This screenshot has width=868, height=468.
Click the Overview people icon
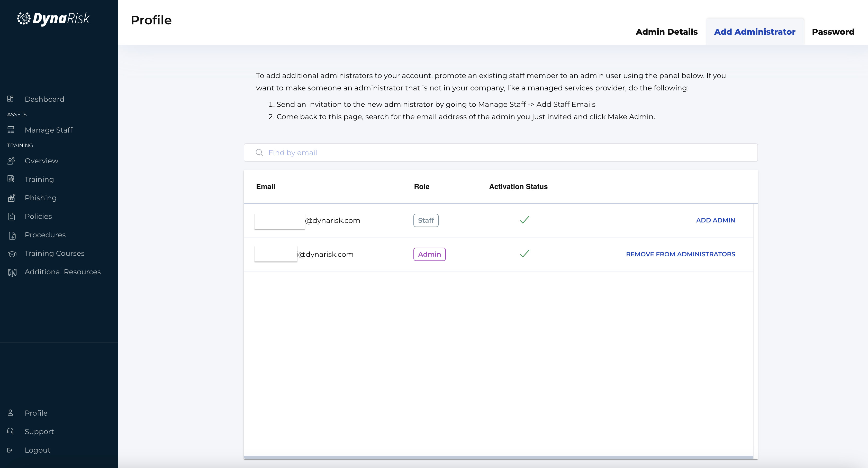(11, 161)
